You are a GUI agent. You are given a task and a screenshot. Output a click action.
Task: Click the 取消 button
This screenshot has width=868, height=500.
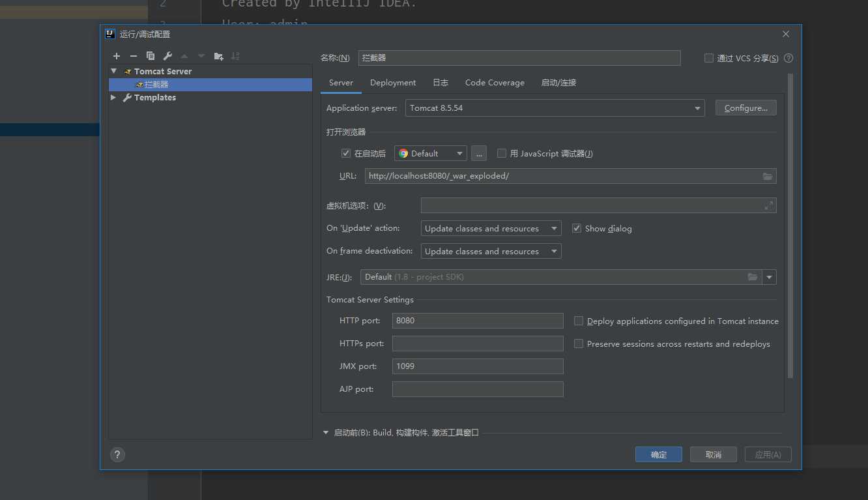point(714,454)
